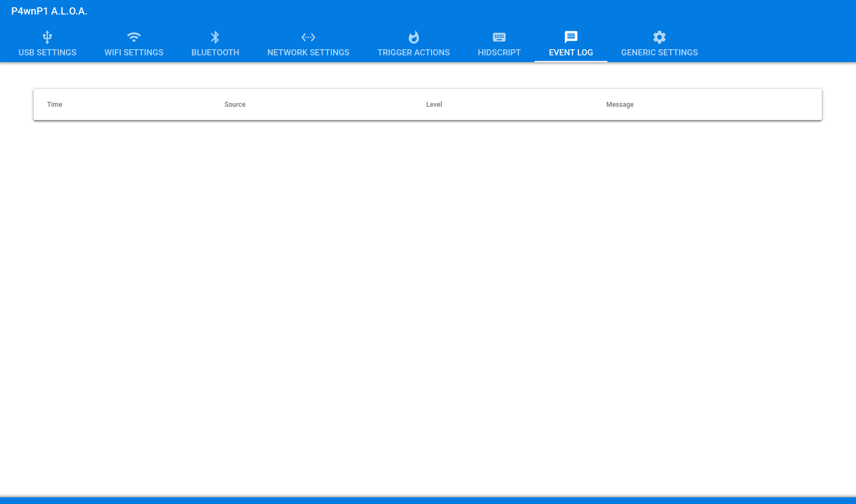Click the Source column header

(235, 105)
